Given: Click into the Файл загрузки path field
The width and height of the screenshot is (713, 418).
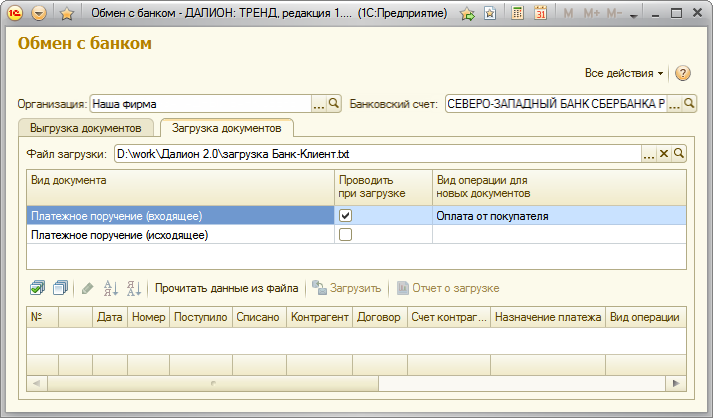Looking at the screenshot, I should (x=377, y=154).
